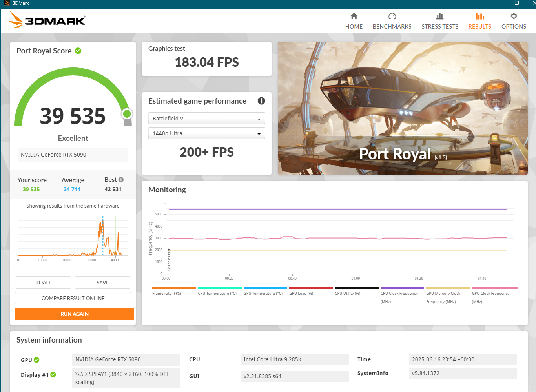Screen dimensions: 536x392
Task: Click the Stress Tests bar chart icon
Action: 440,16
